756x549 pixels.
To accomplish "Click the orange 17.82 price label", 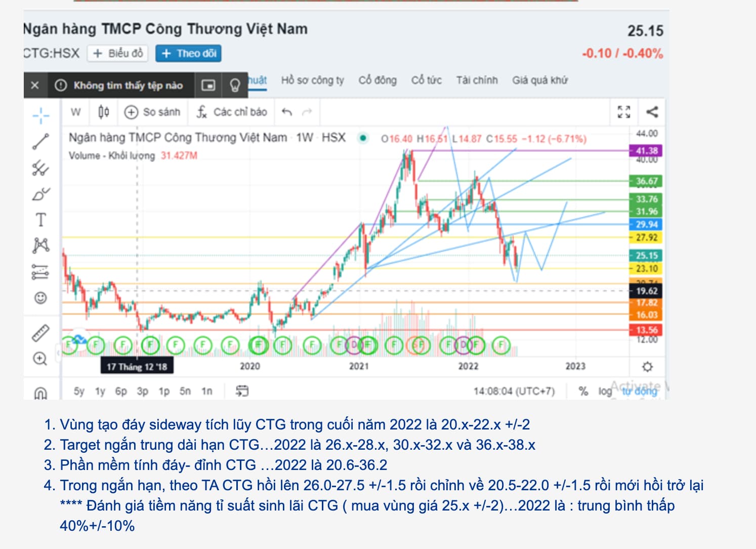I will [646, 303].
